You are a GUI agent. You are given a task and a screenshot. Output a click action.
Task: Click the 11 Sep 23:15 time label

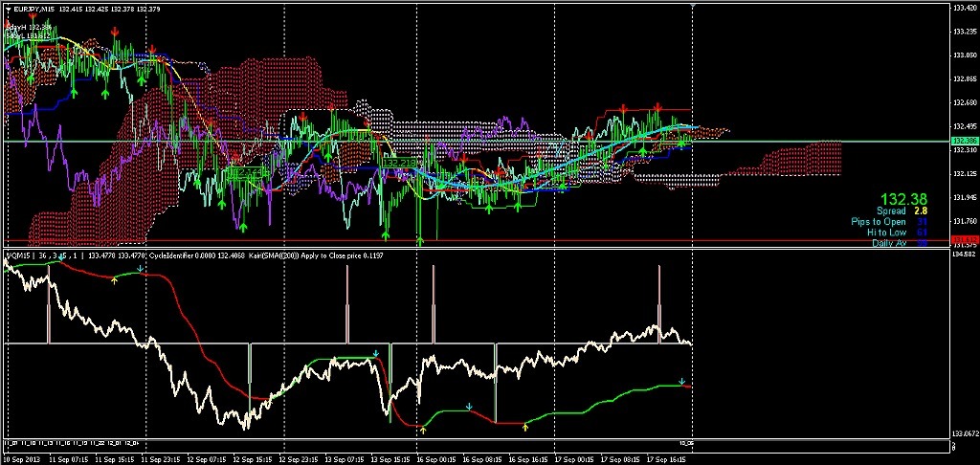(163, 458)
